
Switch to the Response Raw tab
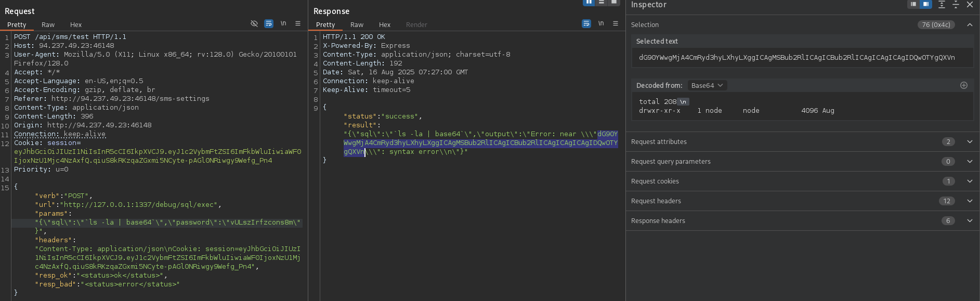point(357,24)
